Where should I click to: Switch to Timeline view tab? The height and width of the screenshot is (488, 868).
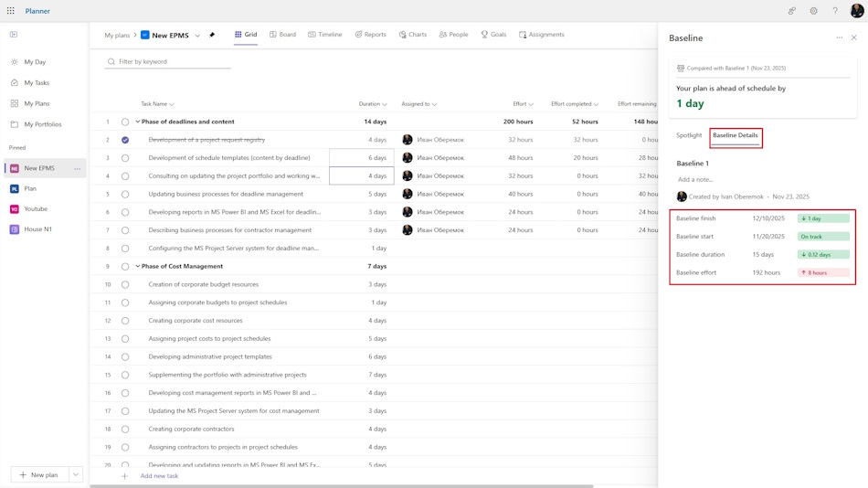coord(325,35)
